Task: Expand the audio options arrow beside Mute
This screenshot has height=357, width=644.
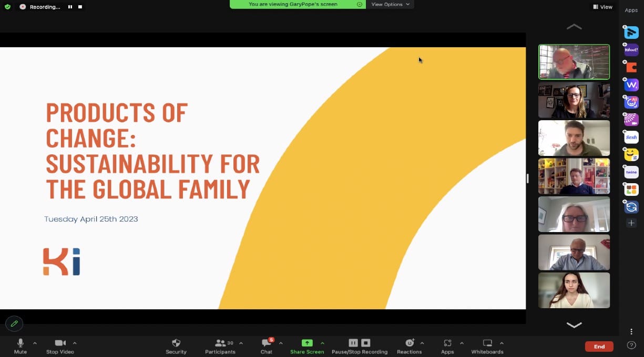Action: click(x=35, y=343)
